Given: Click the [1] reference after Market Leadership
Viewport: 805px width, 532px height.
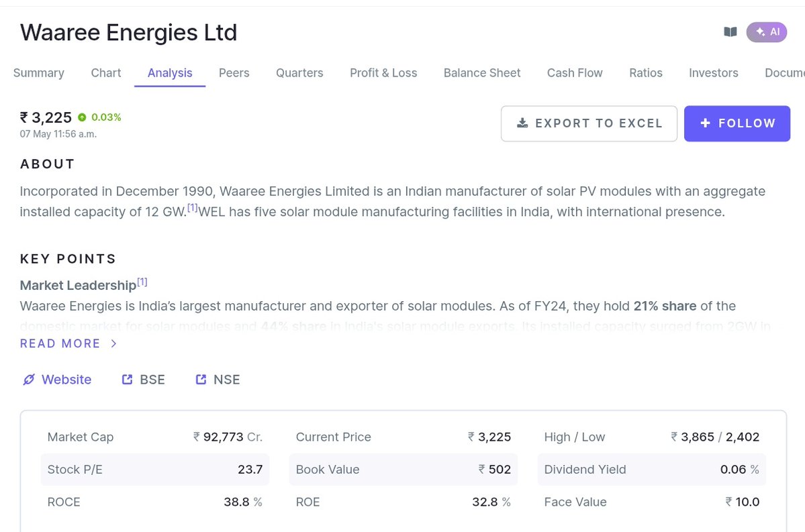Looking at the screenshot, I should click(142, 282).
